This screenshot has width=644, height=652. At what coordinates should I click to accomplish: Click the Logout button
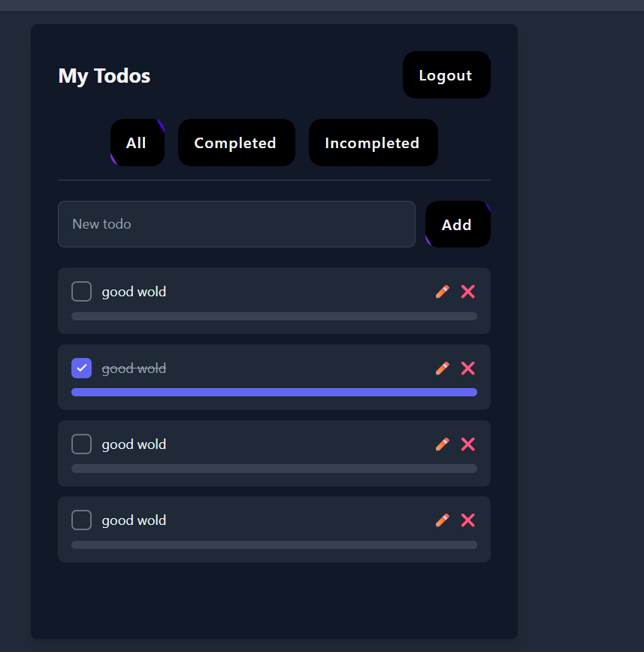tap(446, 75)
